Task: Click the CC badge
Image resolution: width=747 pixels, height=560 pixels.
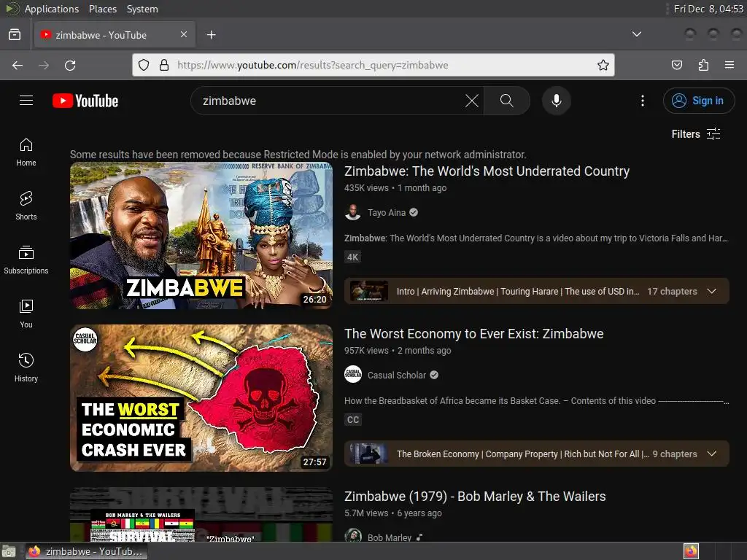Action: [x=352, y=419]
